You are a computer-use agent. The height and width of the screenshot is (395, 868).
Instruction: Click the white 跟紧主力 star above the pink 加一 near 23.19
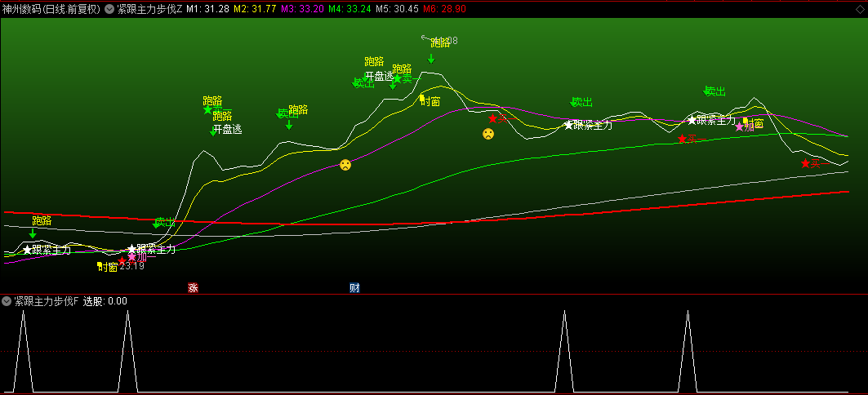pyautogui.click(x=131, y=249)
